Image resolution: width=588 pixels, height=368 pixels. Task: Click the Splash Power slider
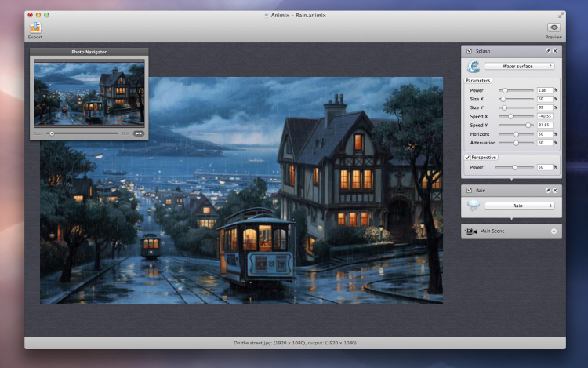(x=516, y=90)
